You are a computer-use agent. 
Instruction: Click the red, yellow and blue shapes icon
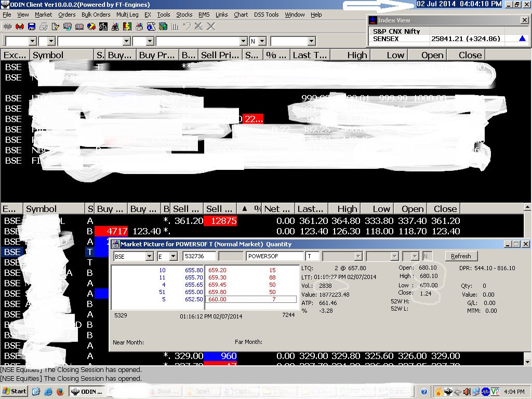point(91,26)
